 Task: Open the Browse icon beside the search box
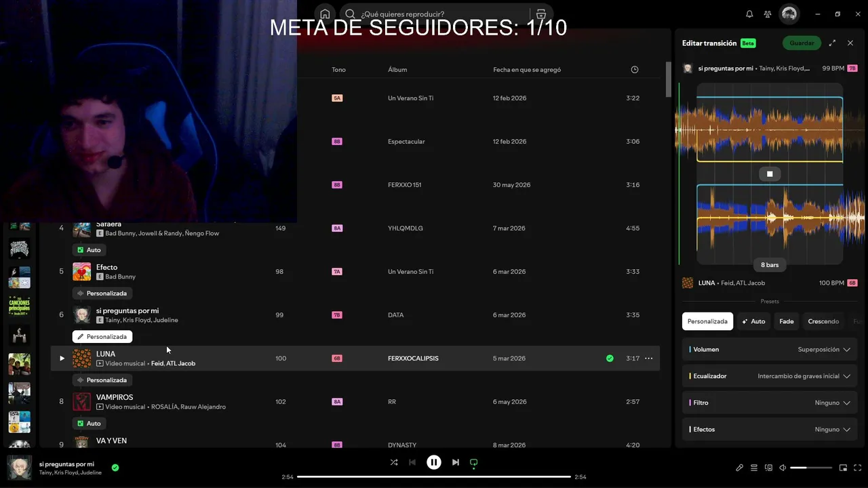point(541,14)
